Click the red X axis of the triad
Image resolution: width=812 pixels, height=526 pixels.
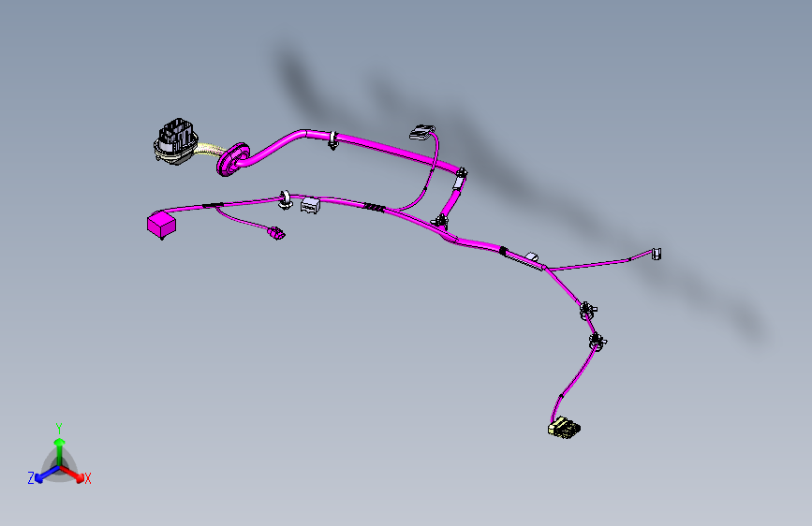(74, 475)
